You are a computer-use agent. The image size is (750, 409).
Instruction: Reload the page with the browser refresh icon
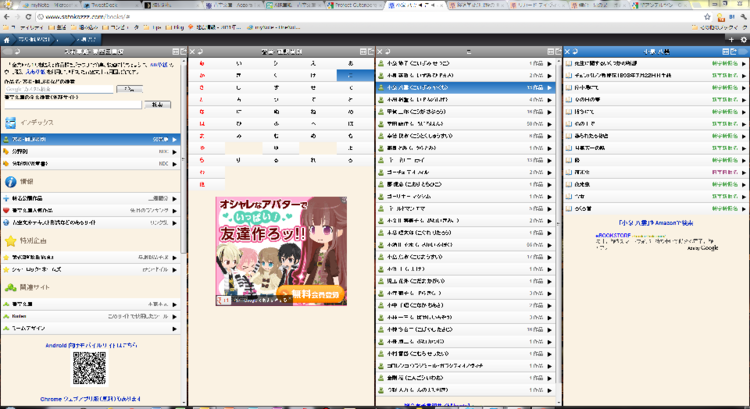28,17
